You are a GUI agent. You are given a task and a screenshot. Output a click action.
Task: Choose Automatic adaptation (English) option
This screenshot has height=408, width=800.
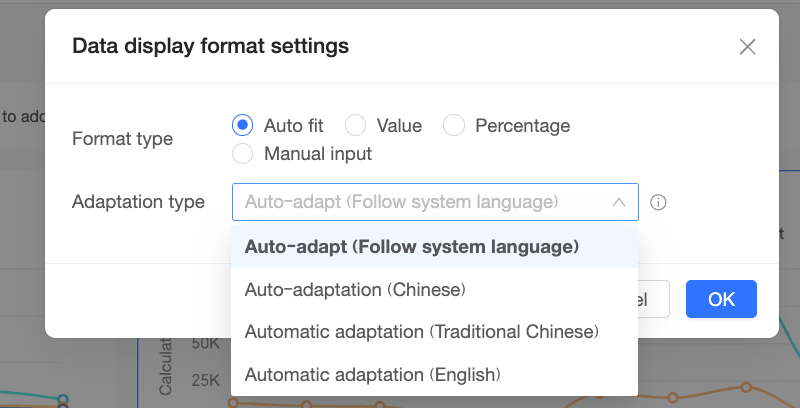[x=434, y=375]
